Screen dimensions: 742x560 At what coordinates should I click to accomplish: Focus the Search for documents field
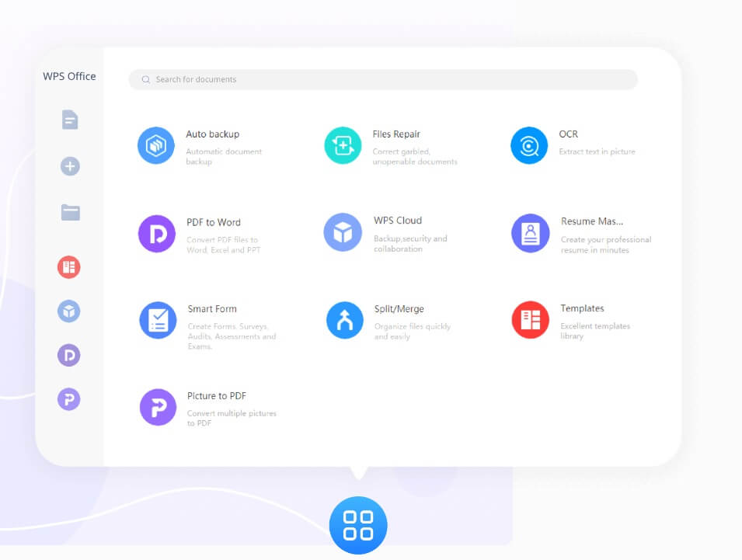(x=383, y=79)
